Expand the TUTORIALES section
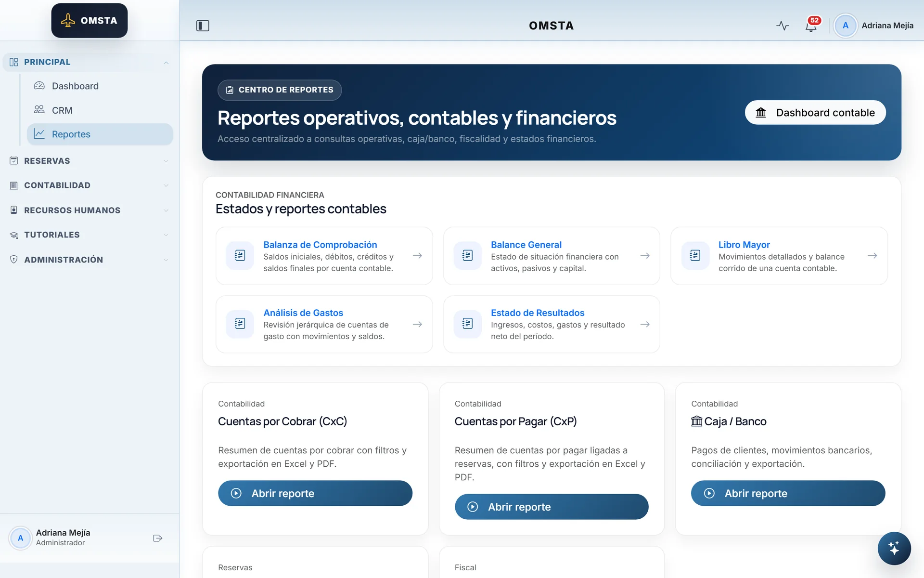Viewport: 924px width, 578px height. tap(90, 235)
